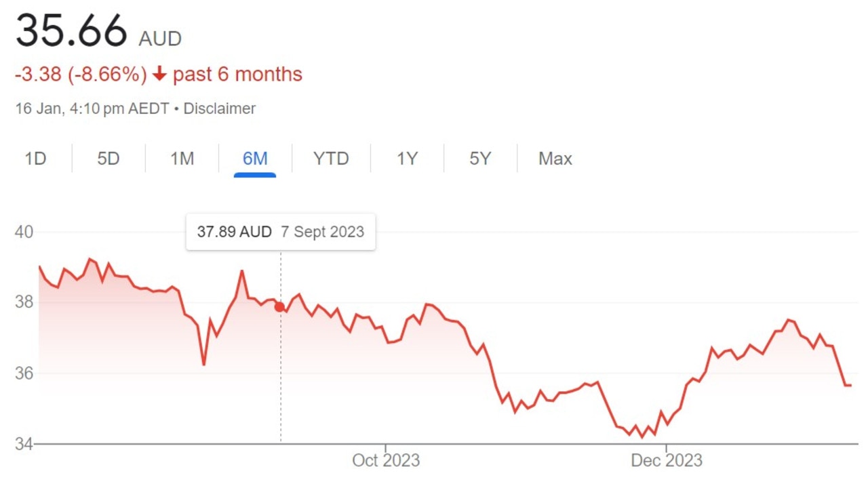Click the red down arrow icon
Image resolution: width=868 pixels, height=488 pixels.
[159, 74]
